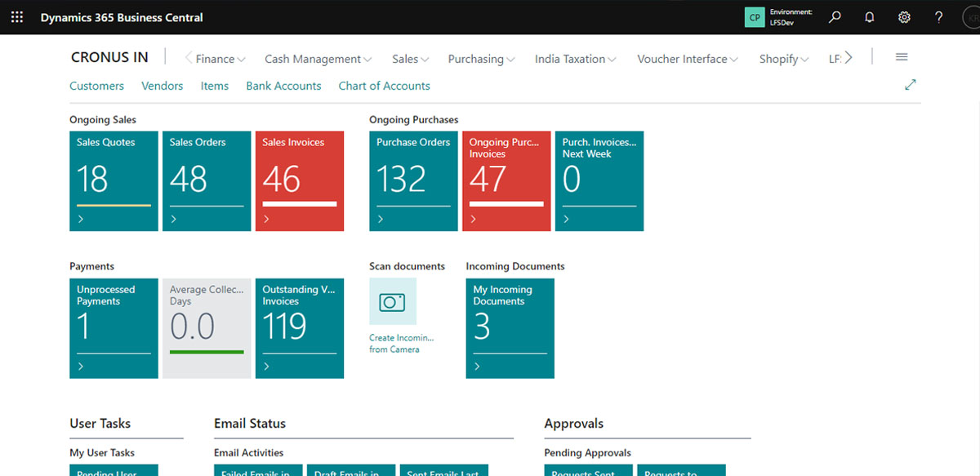Click the arrow on Sales Quotes tile
This screenshot has width=980, height=476.
pos(81,220)
